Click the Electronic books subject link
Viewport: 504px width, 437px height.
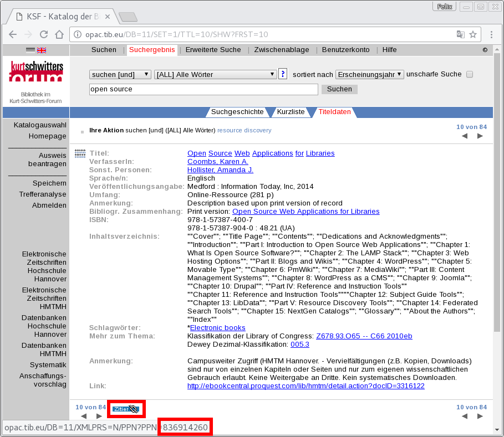click(218, 328)
